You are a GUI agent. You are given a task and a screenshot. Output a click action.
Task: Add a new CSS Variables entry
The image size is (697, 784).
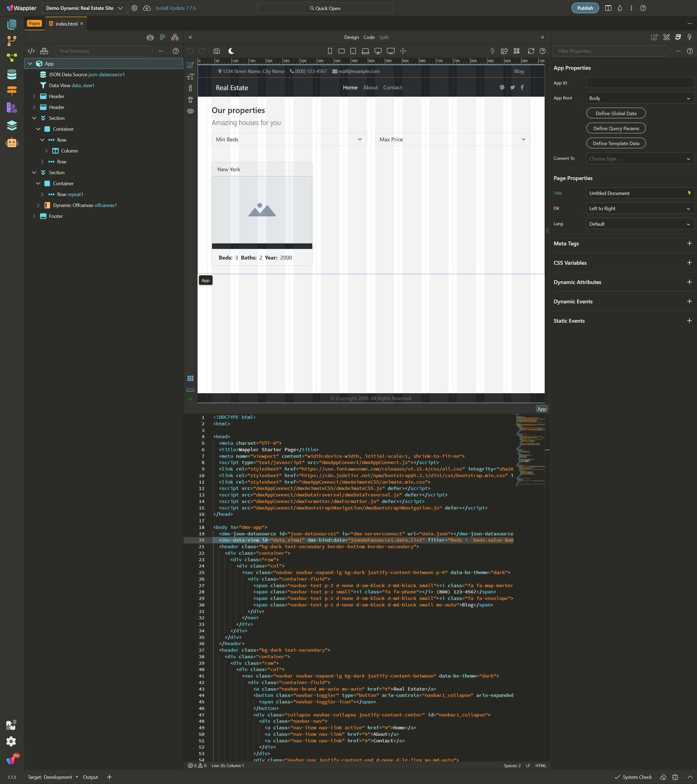689,263
